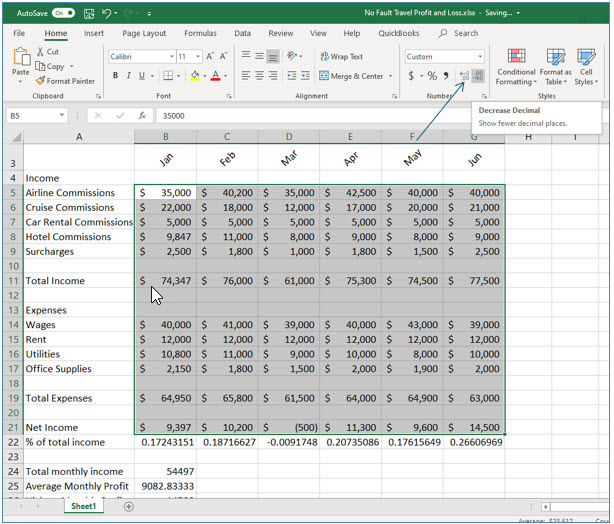Open the Font Color dropdown arrow
The image size is (614, 524).
(226, 76)
